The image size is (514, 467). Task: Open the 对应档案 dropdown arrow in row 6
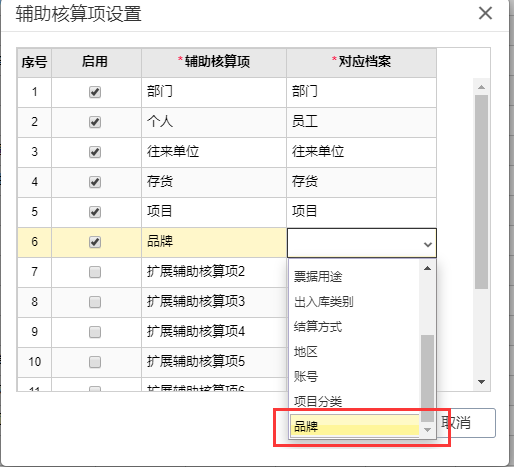click(x=428, y=244)
